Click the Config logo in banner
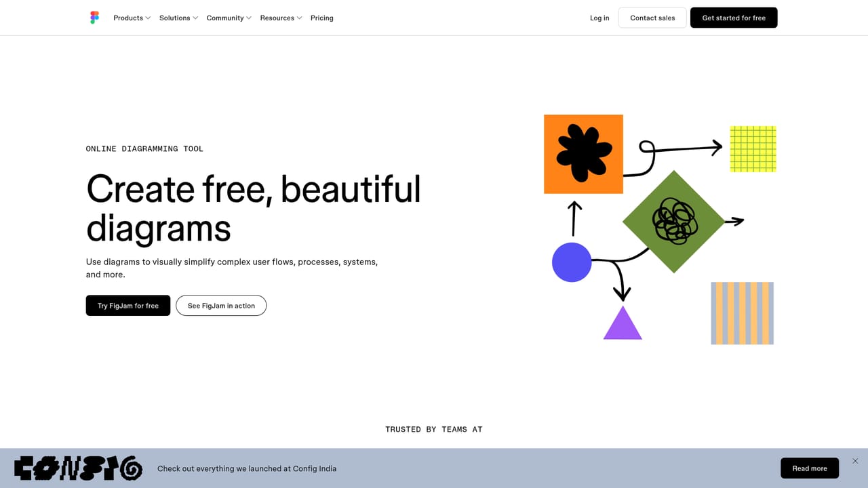Image resolution: width=868 pixels, height=488 pixels. click(x=78, y=468)
